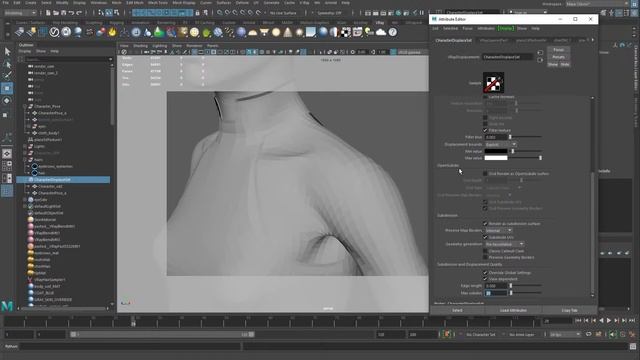Screen dimensions: 640x360
Task: Click the lock icon in status line
Action: pyautogui.click(x=198, y=13)
